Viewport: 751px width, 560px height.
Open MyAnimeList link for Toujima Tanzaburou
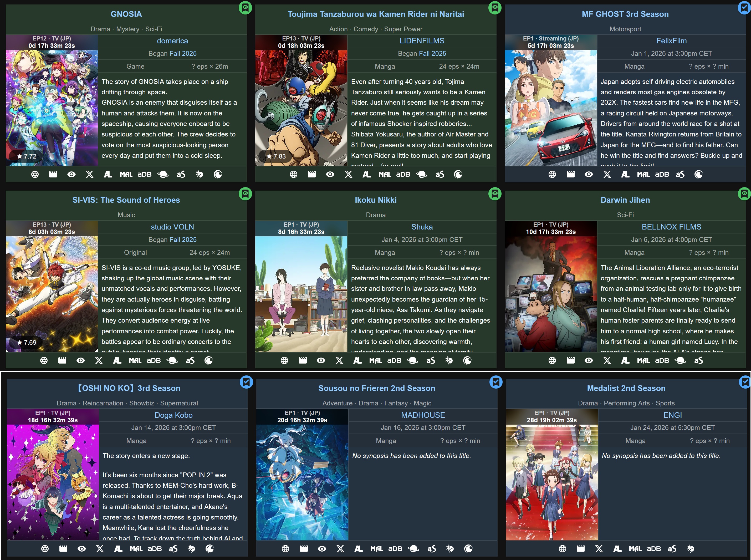tap(385, 174)
